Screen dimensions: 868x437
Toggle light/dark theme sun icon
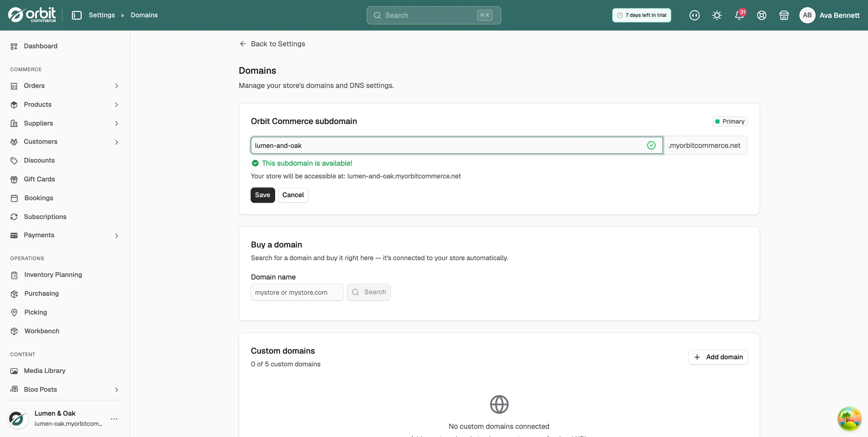point(717,15)
